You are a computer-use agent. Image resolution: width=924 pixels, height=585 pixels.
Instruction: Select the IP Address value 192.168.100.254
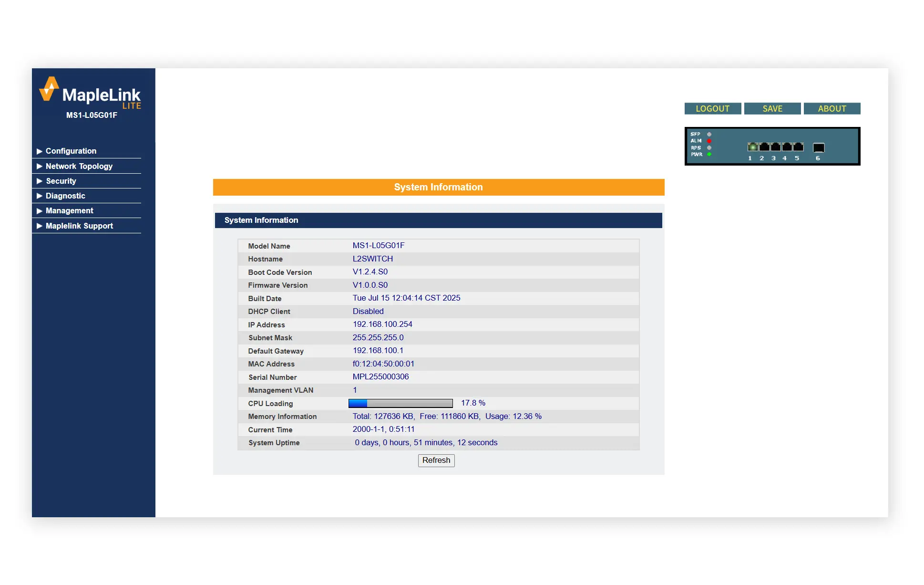click(x=382, y=324)
